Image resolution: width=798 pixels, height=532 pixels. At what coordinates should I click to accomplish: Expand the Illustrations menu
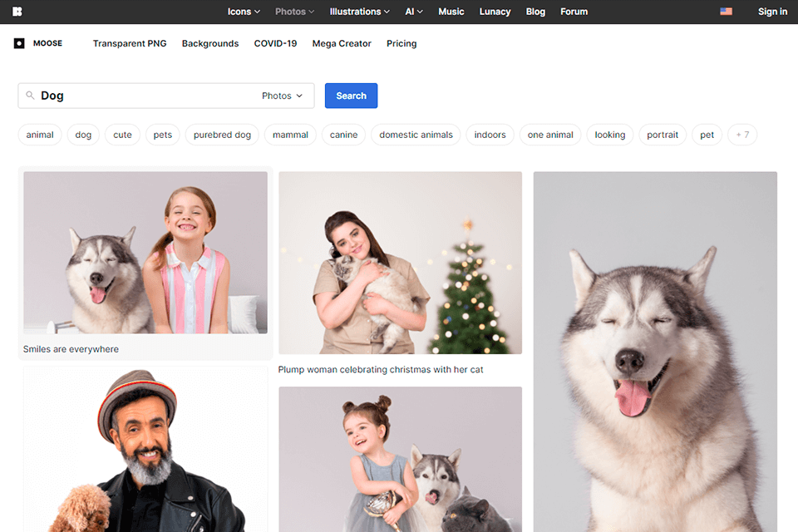(x=359, y=11)
